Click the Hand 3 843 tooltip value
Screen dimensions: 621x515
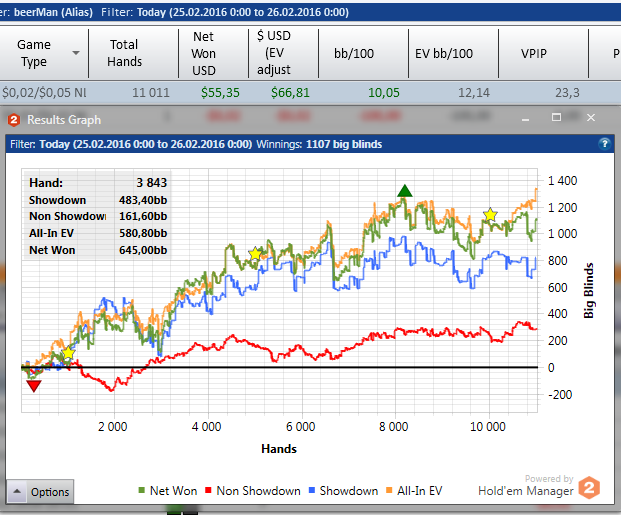152,183
